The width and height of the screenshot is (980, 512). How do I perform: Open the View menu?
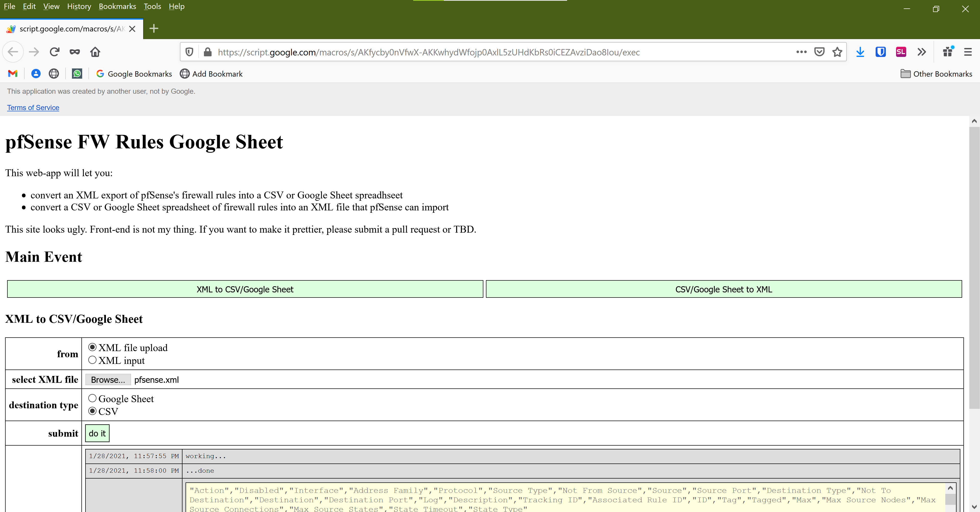[51, 6]
